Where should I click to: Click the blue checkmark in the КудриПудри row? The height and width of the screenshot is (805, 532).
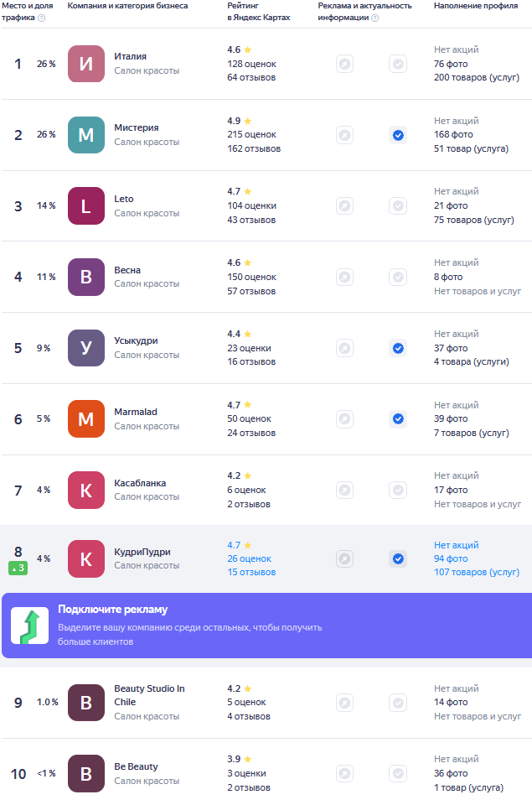[x=398, y=558]
